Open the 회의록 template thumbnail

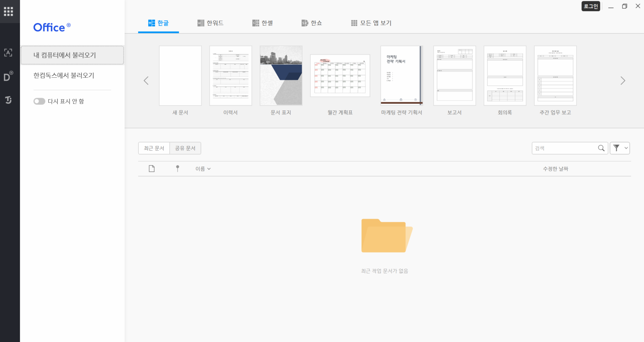(x=505, y=76)
